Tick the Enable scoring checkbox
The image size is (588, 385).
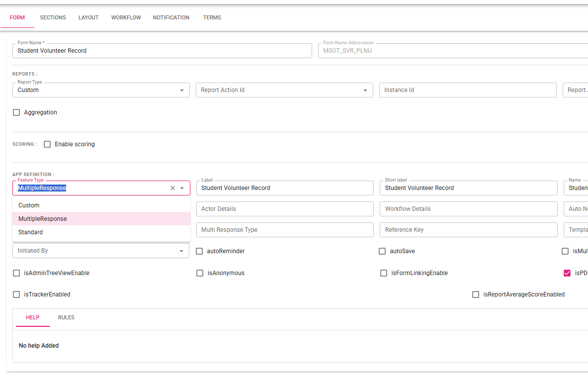[x=47, y=144]
